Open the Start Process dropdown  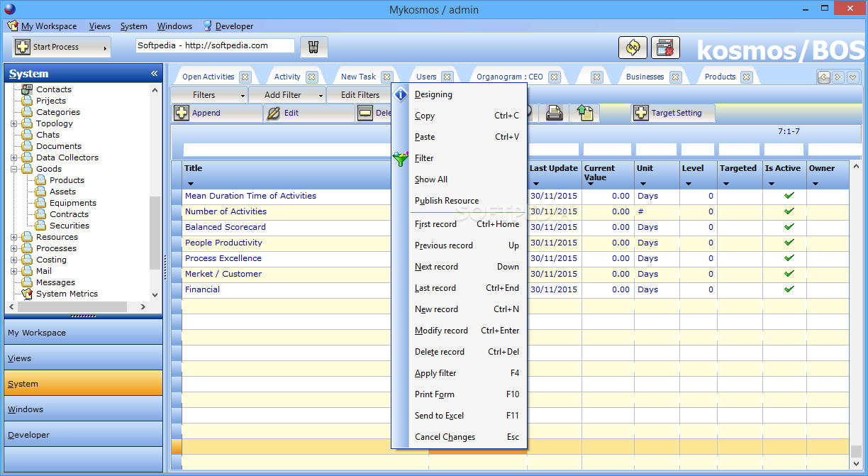click(106, 48)
